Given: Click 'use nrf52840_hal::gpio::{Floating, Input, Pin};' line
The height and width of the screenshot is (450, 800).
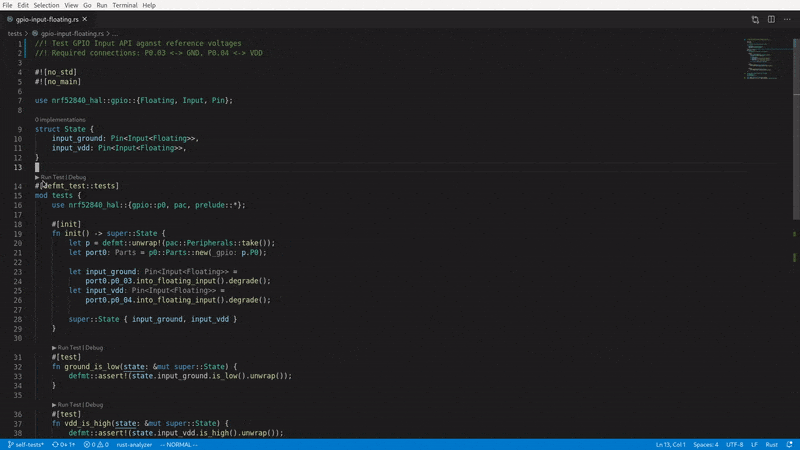Looking at the screenshot, I should 134,101.
